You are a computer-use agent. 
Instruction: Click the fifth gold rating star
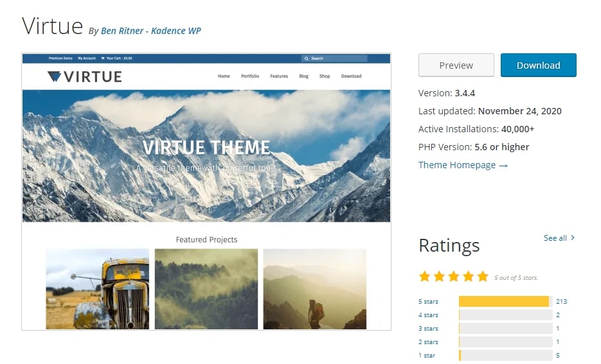483,276
